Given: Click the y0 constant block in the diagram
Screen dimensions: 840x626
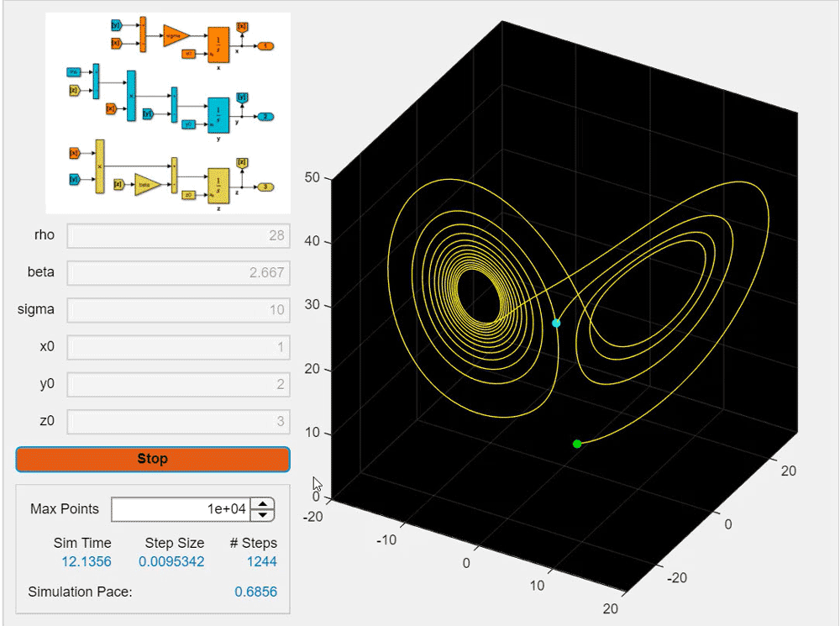Looking at the screenshot, I should (x=188, y=124).
